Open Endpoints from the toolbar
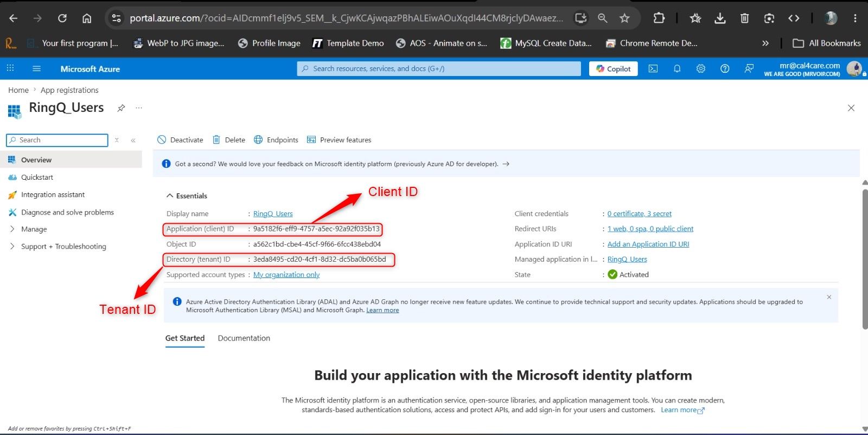This screenshot has width=868, height=435. (276, 140)
